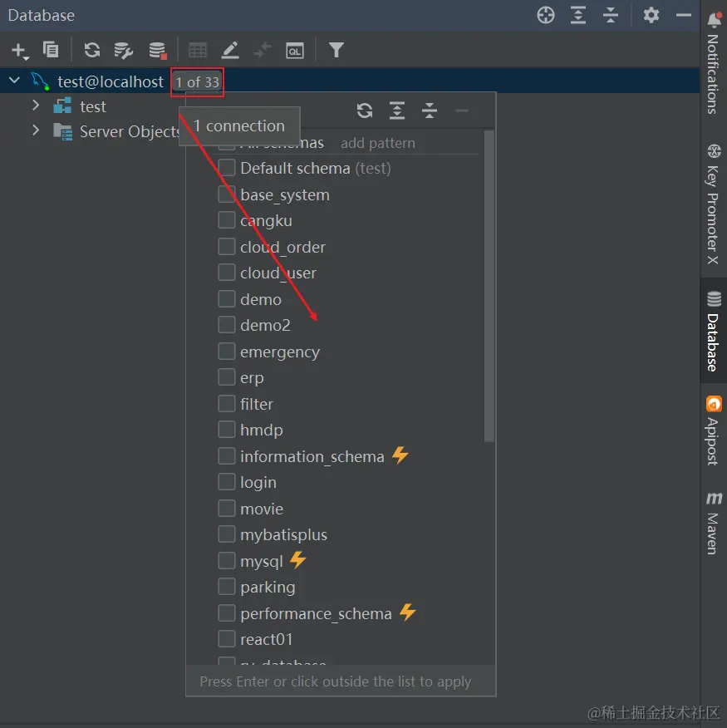The width and height of the screenshot is (727, 728).
Task: Click the 'add pattern' field
Action: point(378,143)
